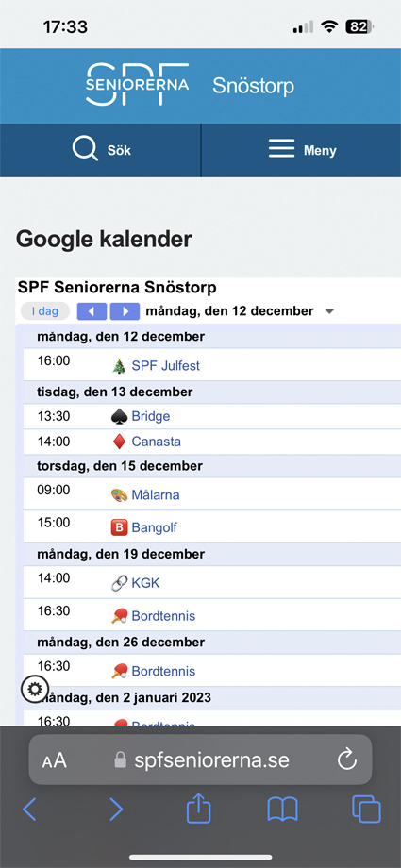Open the Canasta event
401x868 pixels.
click(157, 442)
